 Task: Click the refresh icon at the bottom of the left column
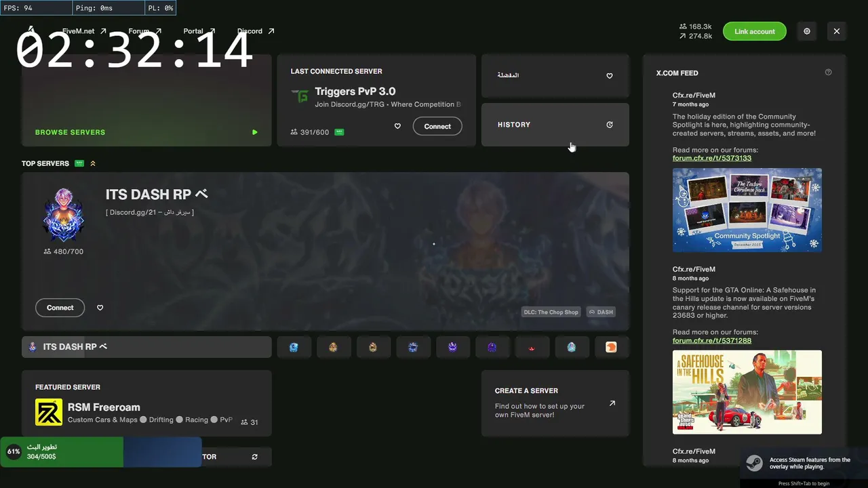pos(254,457)
